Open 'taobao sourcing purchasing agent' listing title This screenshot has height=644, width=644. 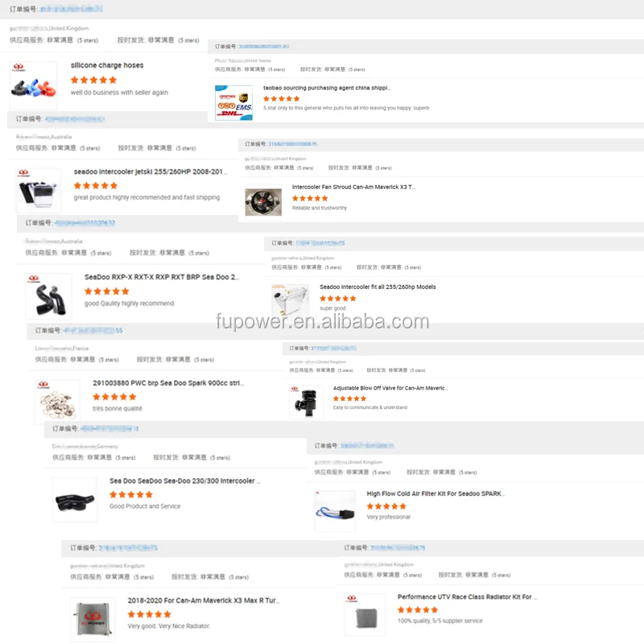327,88
